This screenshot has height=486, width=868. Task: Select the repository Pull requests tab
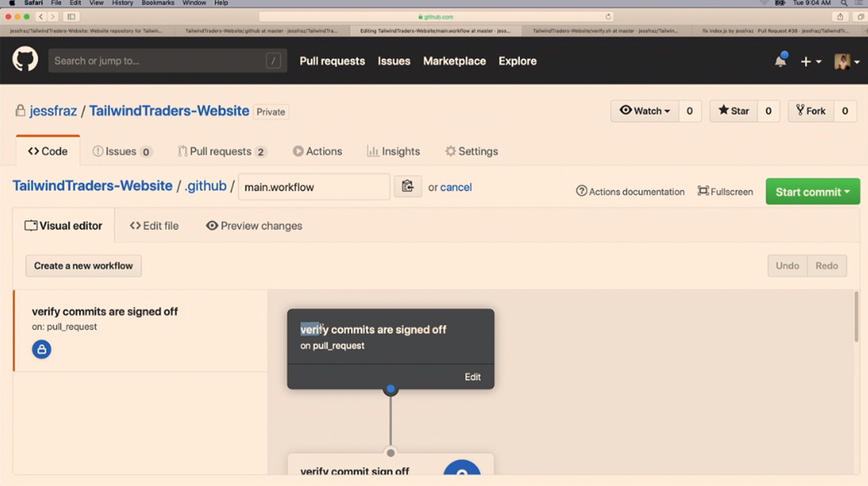[222, 151]
